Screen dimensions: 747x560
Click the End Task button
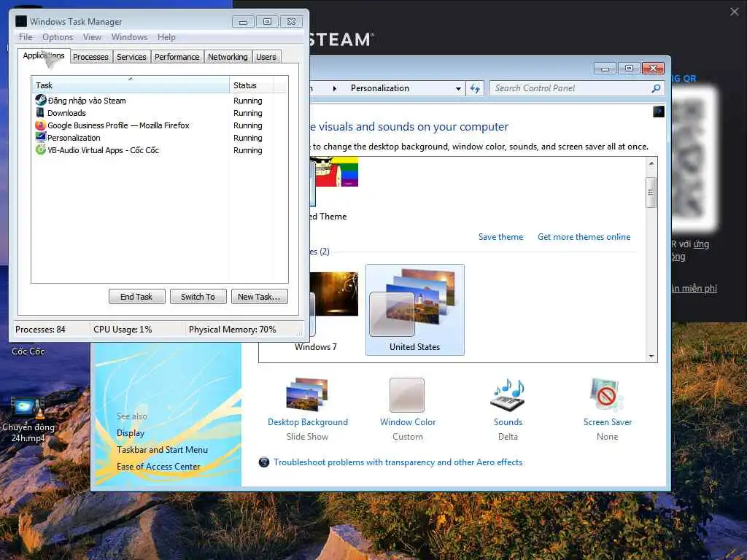pyautogui.click(x=136, y=297)
